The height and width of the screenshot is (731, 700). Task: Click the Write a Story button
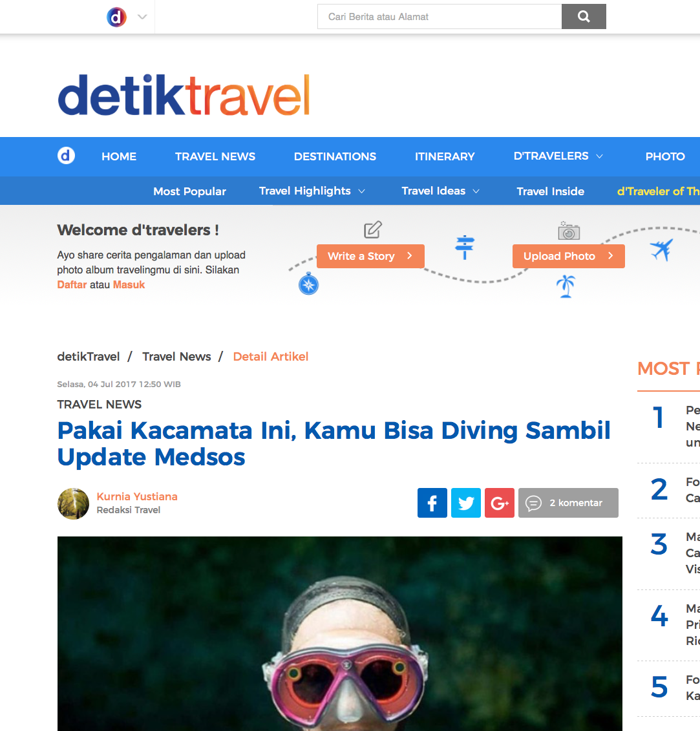pos(370,256)
